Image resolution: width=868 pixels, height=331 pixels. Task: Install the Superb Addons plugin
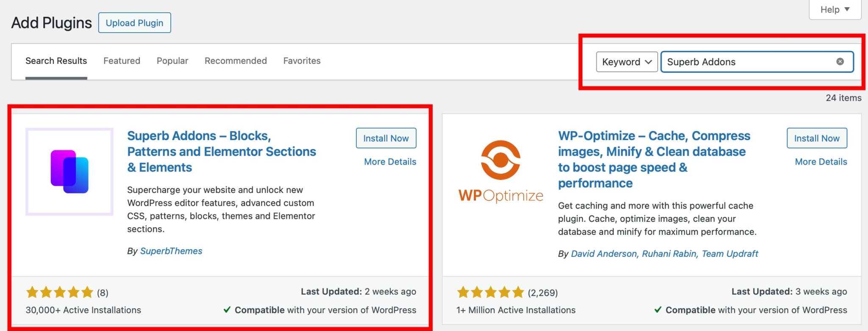point(386,138)
